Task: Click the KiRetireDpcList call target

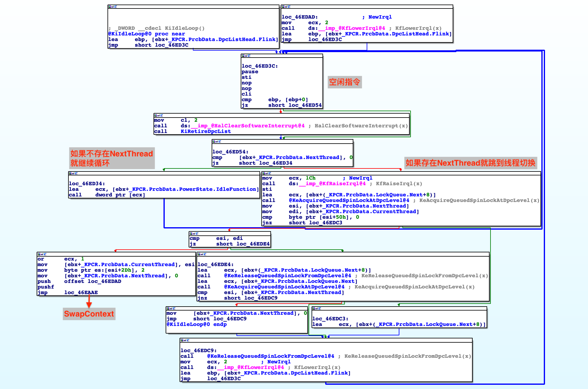Action: [x=206, y=131]
